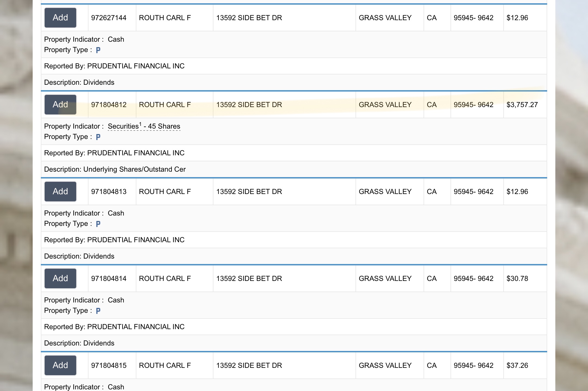Click Description: Underlying Shares/Outstand Cer

point(115,169)
